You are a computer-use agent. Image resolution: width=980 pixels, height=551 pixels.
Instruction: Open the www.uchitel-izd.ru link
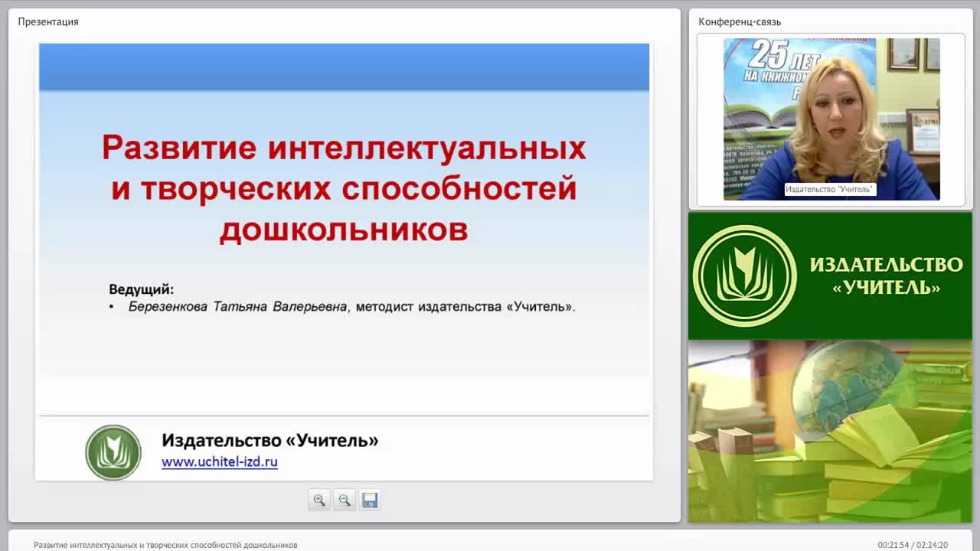(x=220, y=462)
